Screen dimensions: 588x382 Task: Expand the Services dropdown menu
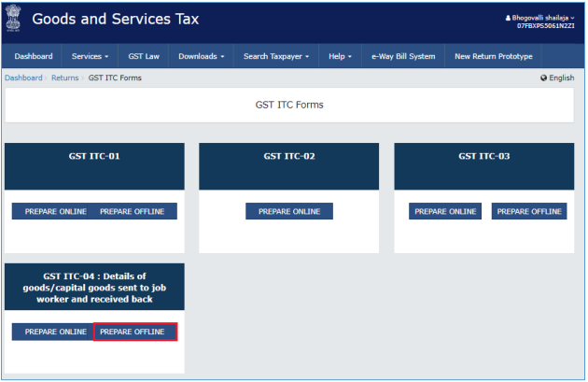click(x=90, y=56)
